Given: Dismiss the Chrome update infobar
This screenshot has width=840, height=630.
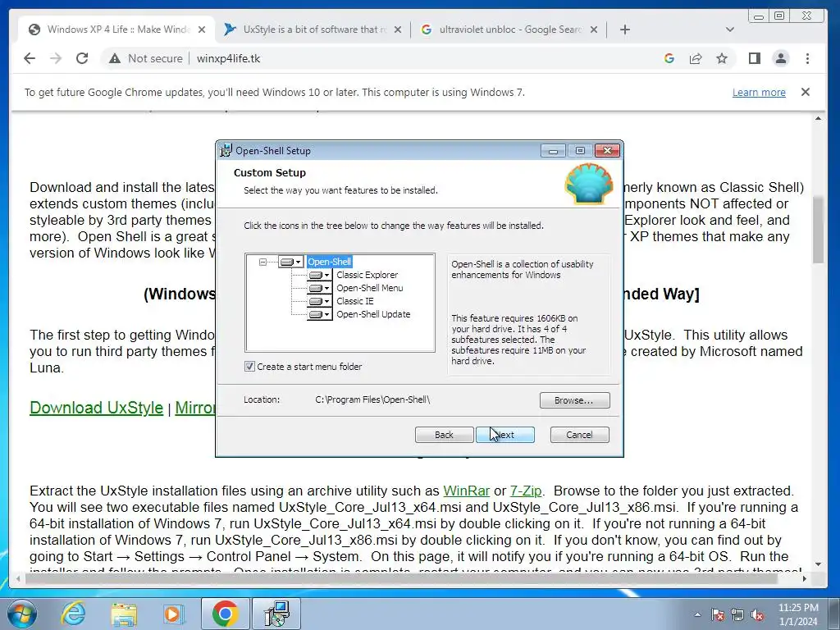Looking at the screenshot, I should pyautogui.click(x=806, y=92).
